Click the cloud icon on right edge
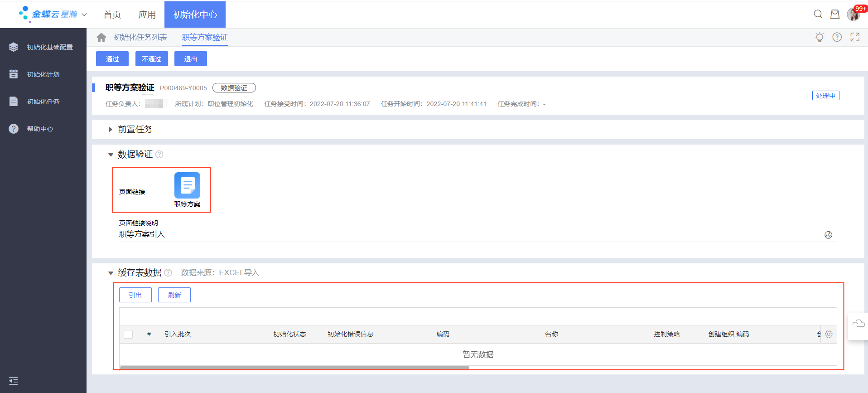Viewport: 868px width, 393px height. (x=858, y=324)
